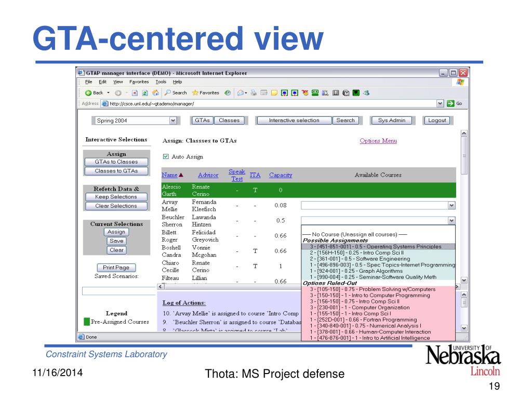The width and height of the screenshot is (532, 399).
Task: Open the File menu
Action: (x=88, y=82)
